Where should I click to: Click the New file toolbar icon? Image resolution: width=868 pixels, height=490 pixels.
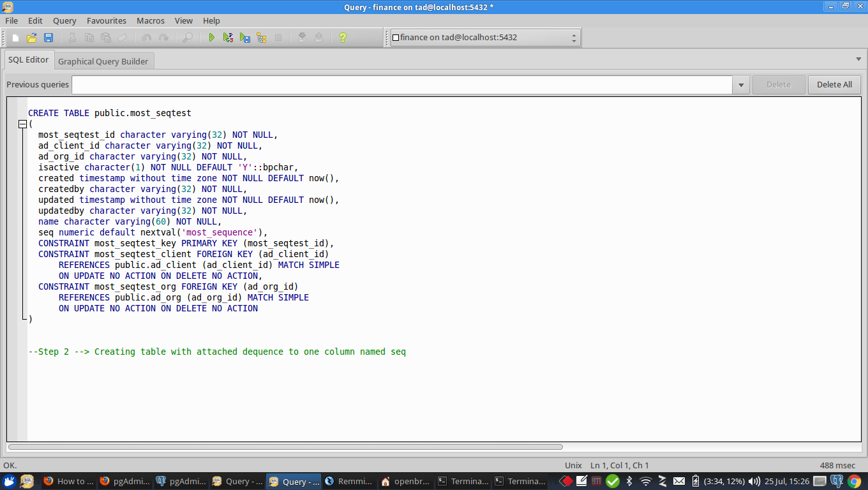coord(16,38)
